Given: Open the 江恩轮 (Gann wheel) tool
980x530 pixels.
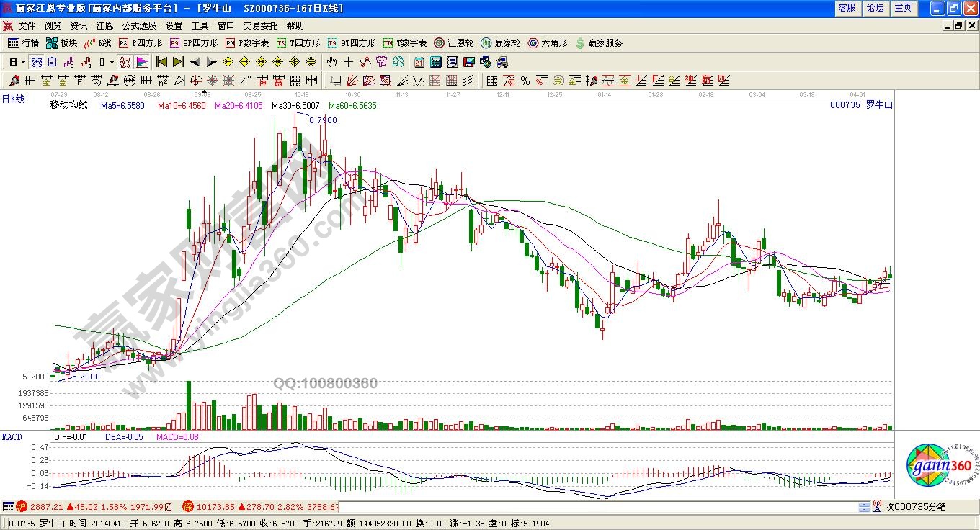Looking at the screenshot, I should tap(454, 43).
